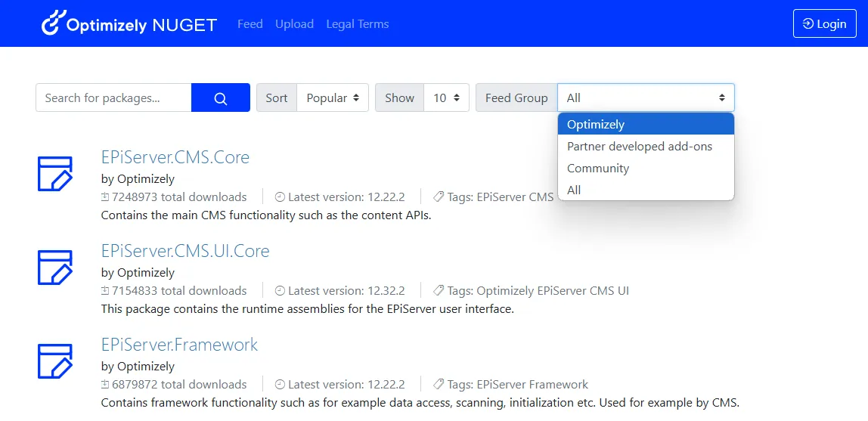The width and height of the screenshot is (868, 421).
Task: Click '6879872 total downloads' text
Action: click(x=179, y=384)
